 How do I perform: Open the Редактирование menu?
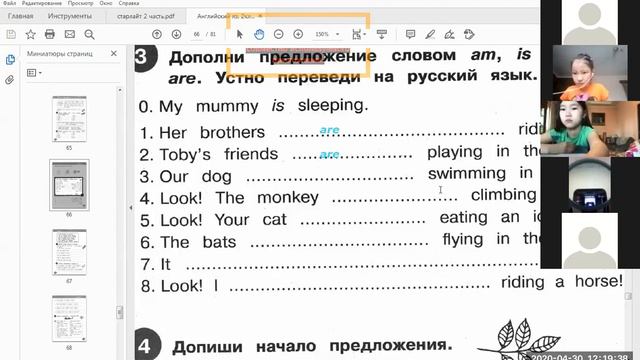point(42,3)
